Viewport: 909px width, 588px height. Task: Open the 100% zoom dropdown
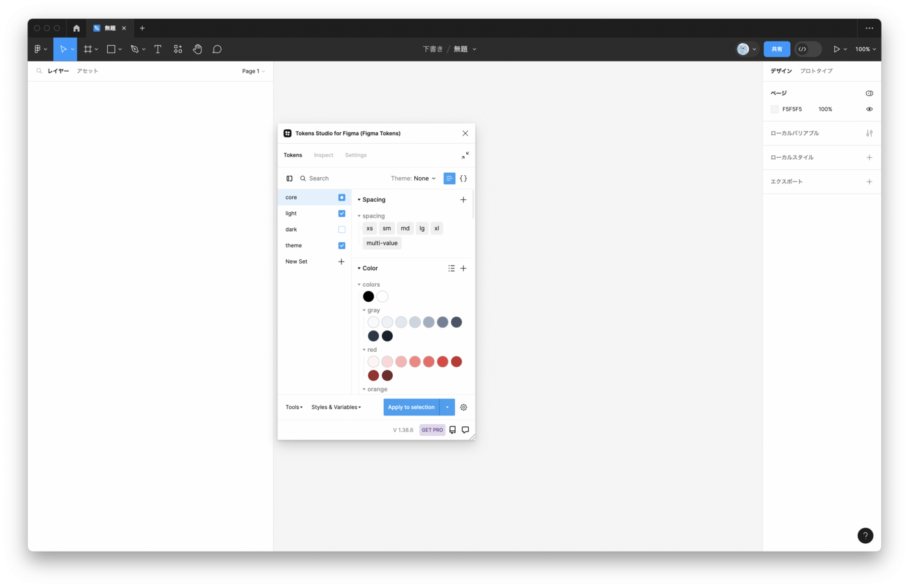[865, 49]
